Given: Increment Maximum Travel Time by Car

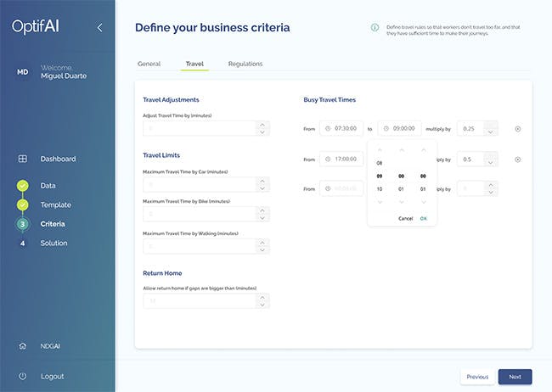Looking at the screenshot, I should 262,181.
